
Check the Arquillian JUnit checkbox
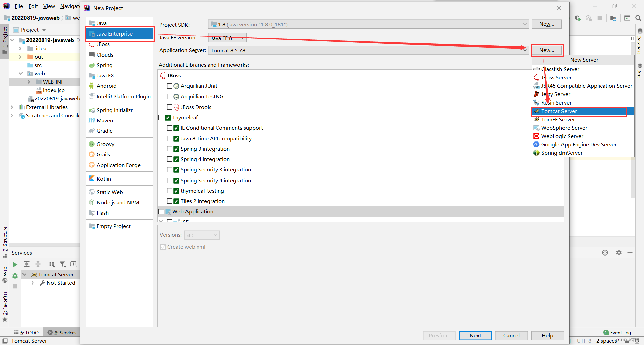tap(169, 86)
